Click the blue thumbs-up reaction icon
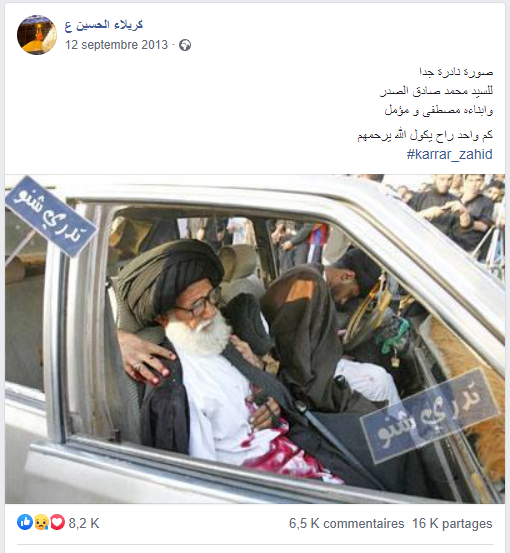 (25, 522)
